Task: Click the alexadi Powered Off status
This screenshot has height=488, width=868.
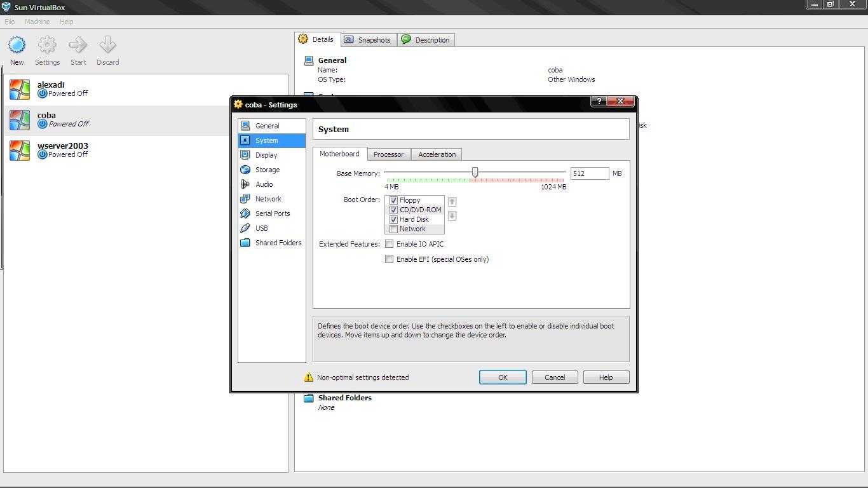Action: 68,93
